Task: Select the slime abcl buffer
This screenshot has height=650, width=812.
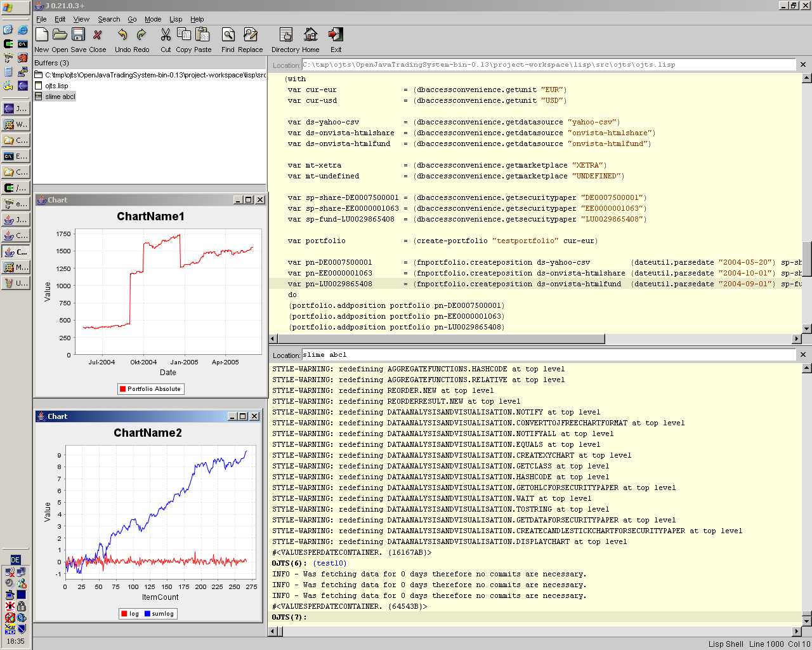Action: tap(60, 96)
